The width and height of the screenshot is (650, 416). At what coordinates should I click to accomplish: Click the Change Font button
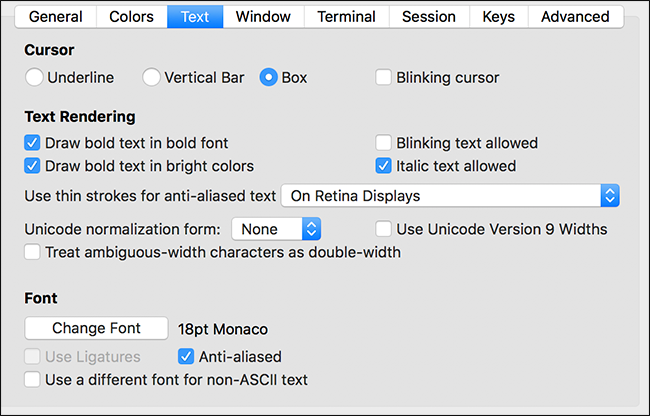[96, 328]
